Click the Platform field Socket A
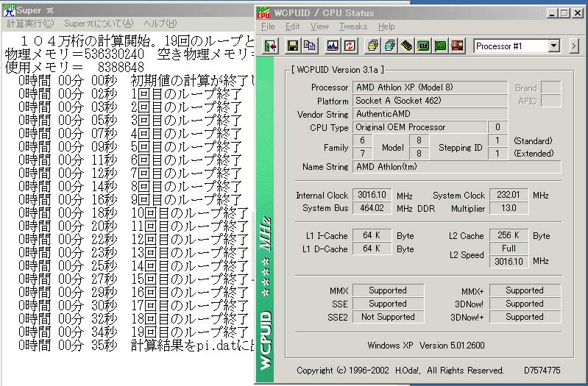Image resolution: width=588 pixels, height=386 pixels. coord(430,101)
